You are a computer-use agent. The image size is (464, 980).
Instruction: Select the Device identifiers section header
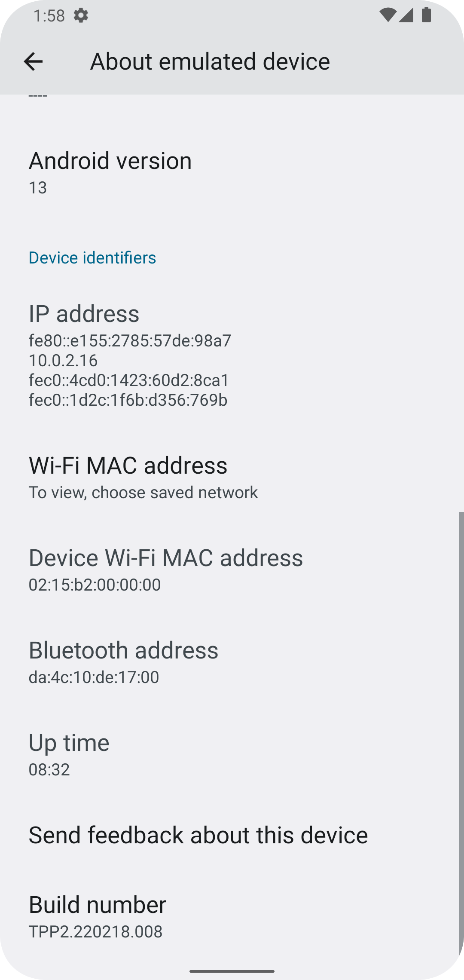click(92, 257)
